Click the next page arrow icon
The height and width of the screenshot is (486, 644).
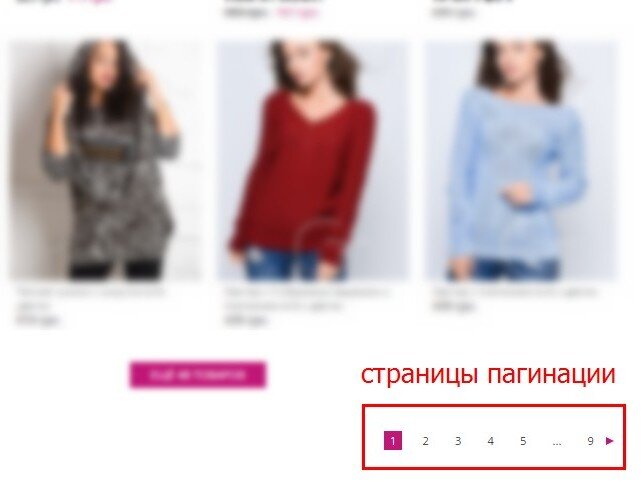[x=610, y=441]
